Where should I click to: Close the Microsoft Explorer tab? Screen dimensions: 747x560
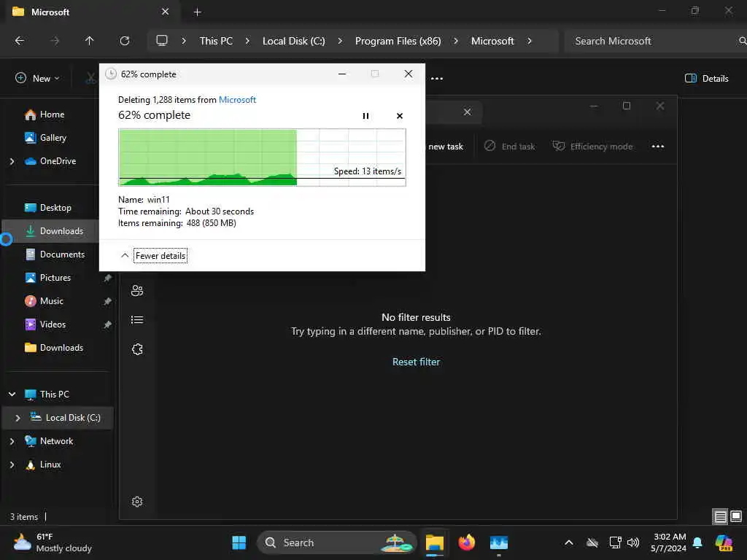[x=166, y=12]
